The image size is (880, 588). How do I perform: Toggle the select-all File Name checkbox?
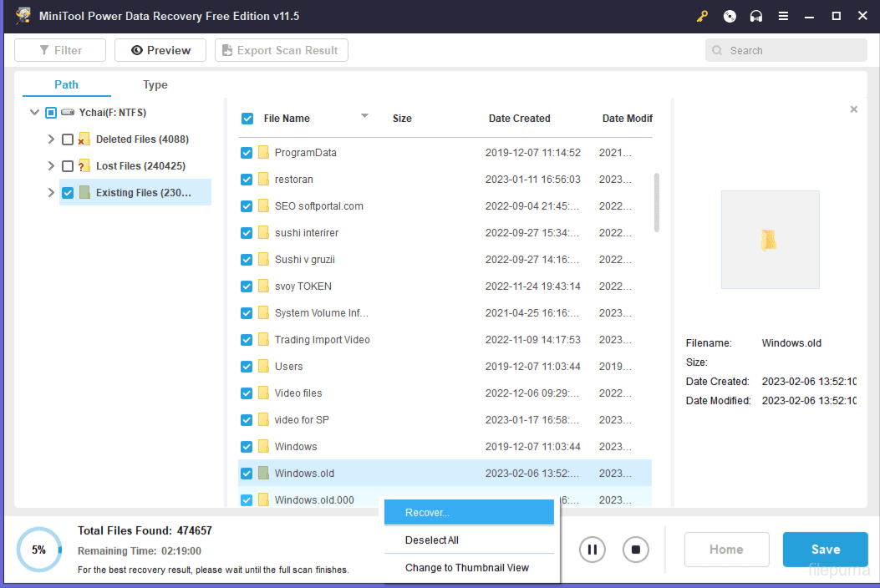(x=247, y=119)
